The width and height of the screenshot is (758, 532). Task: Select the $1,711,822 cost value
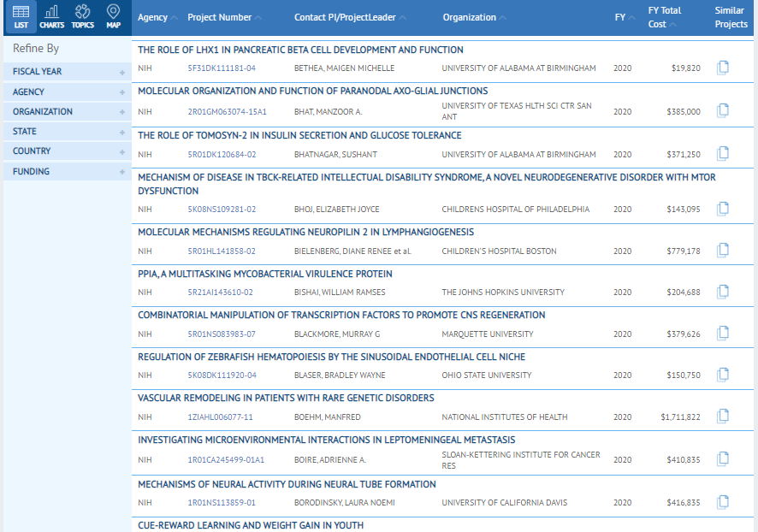tap(681, 417)
